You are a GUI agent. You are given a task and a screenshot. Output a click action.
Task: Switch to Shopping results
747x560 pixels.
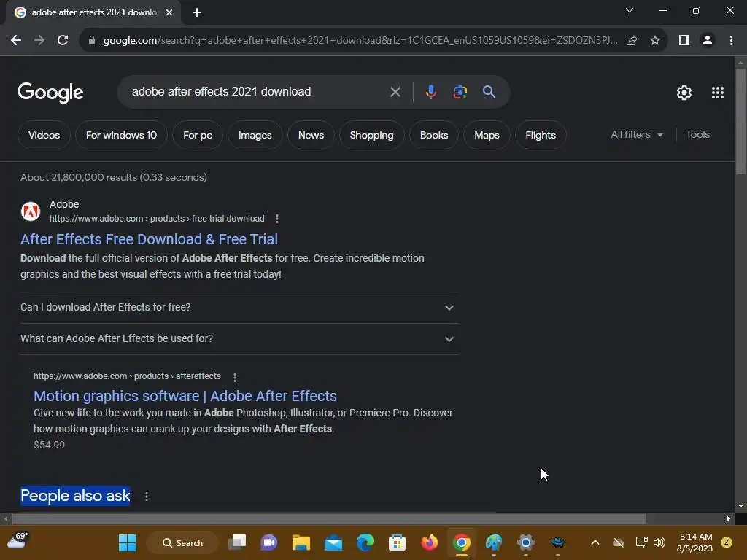click(371, 135)
